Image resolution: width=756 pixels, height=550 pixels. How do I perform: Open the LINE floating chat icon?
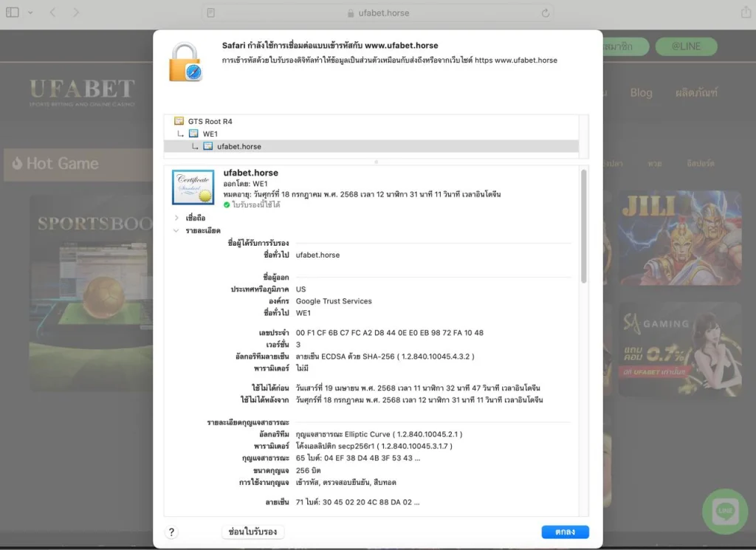[x=724, y=511]
